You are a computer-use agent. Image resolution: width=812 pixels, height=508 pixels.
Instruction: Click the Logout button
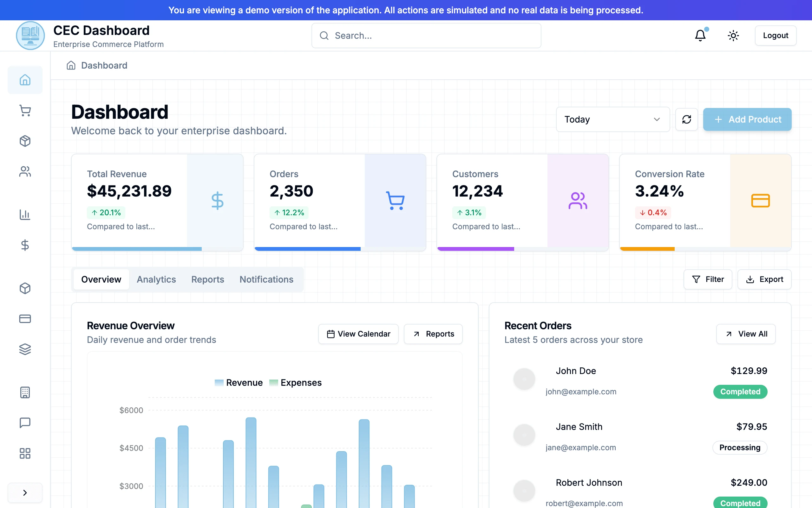[776, 35]
